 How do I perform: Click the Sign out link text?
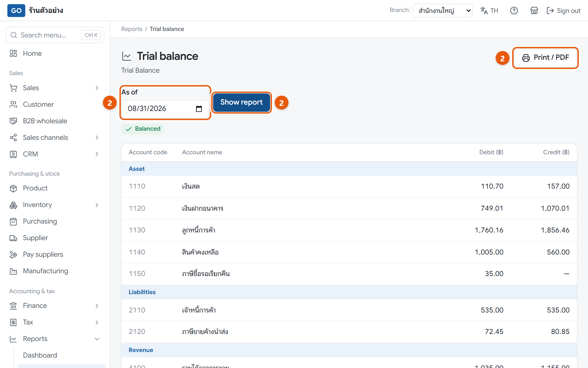coord(568,11)
